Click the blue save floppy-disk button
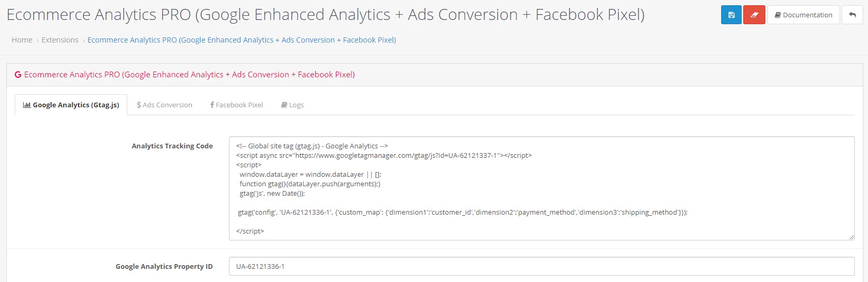Image resolution: width=868 pixels, height=282 pixels. [x=731, y=15]
